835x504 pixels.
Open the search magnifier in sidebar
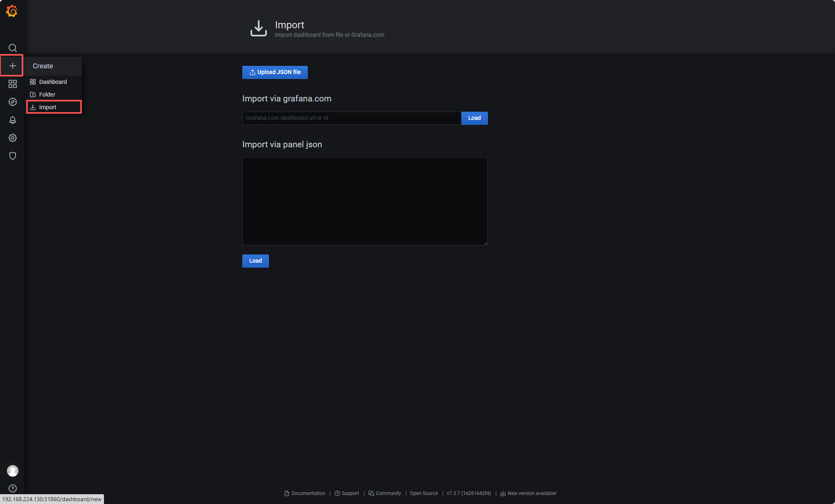pos(13,48)
